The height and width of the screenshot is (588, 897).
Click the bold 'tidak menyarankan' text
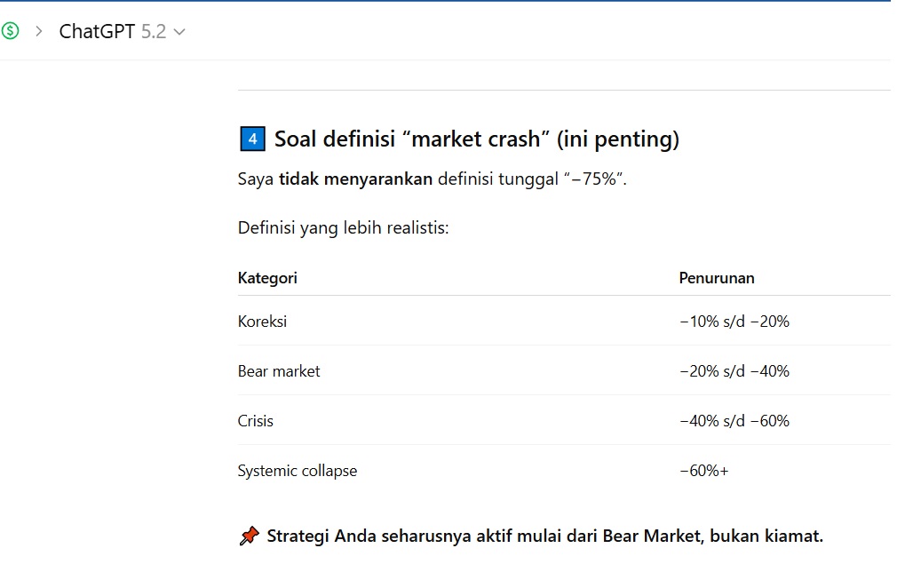coord(355,179)
